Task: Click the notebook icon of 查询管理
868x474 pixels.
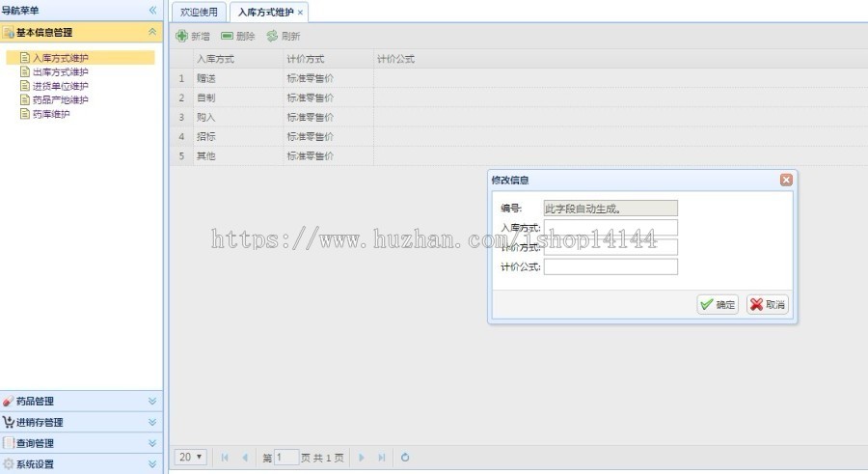Action: point(8,443)
